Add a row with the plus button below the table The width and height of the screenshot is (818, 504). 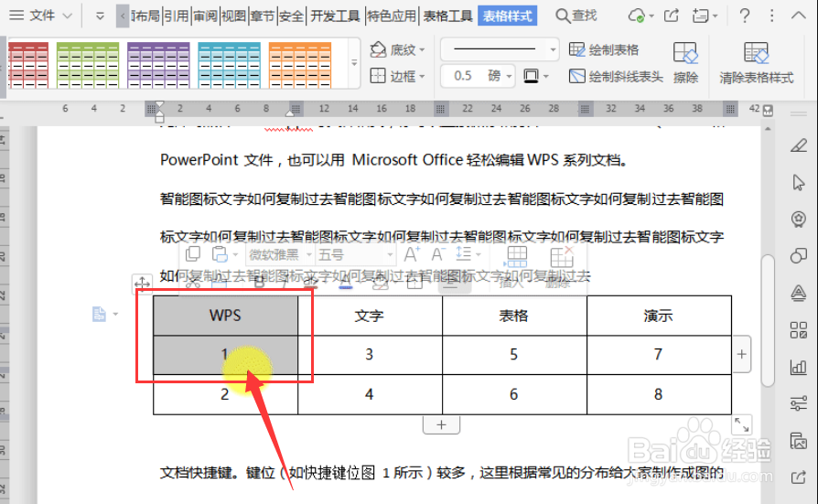pyautogui.click(x=441, y=424)
